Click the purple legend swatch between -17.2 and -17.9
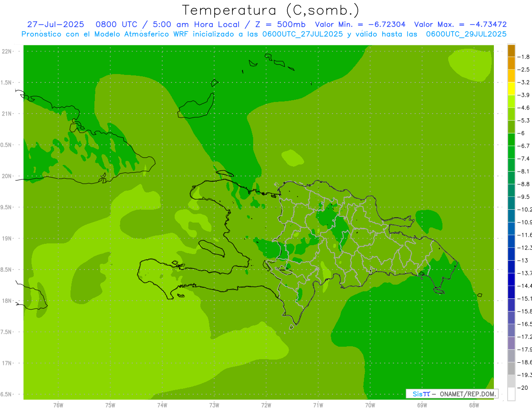 click(511, 344)
